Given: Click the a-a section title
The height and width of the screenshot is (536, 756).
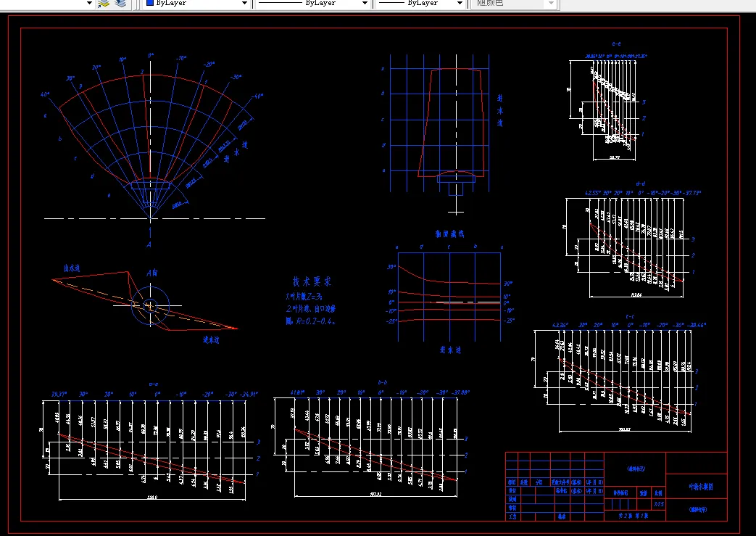Looking at the screenshot, I should pos(154,383).
